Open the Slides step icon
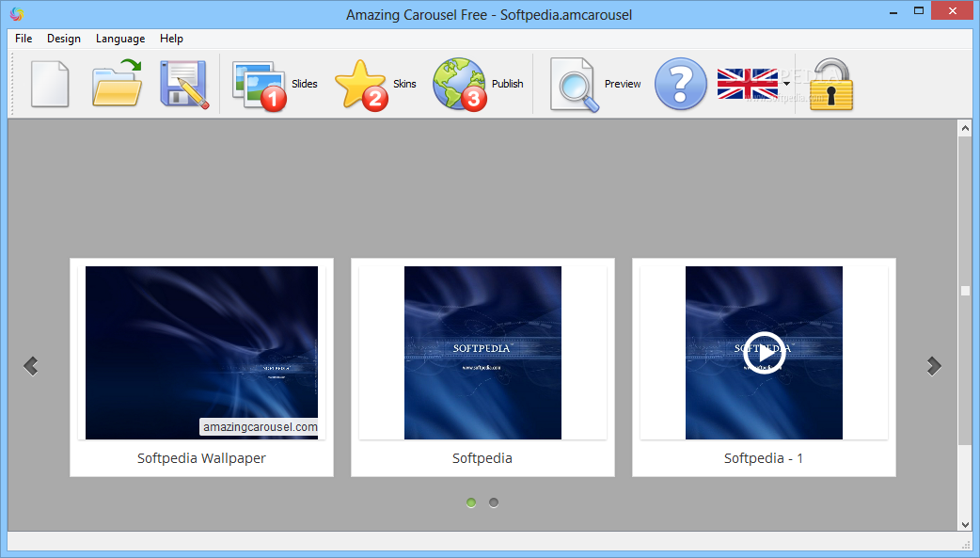The image size is (980, 558). tap(259, 86)
